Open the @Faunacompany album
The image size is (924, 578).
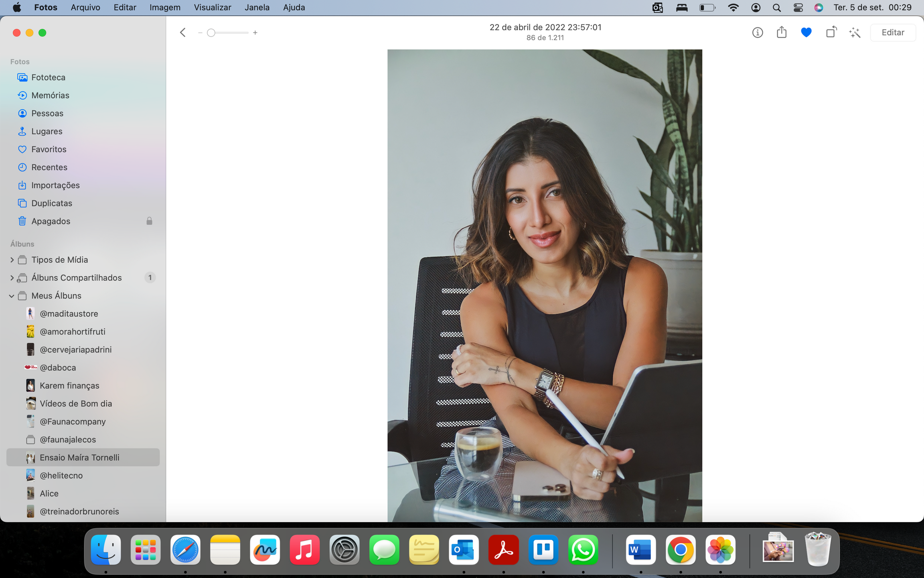coord(83,421)
